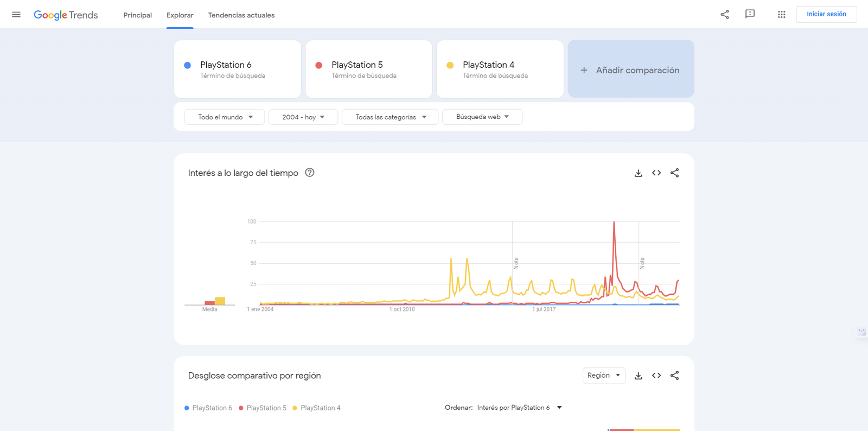868x431 pixels.
Task: Embed the Desglose comparativo por región widget
Action: click(x=656, y=376)
